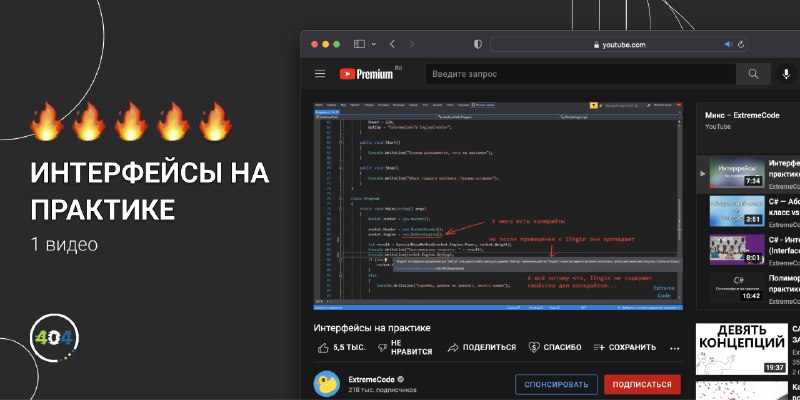Click the 'Спонсировать' button
Screen dimensions: 800x400
tap(556, 384)
